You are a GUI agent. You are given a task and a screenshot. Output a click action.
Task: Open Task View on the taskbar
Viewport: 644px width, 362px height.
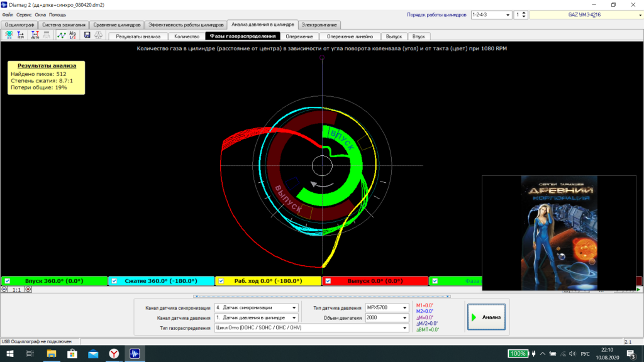pos(30,353)
